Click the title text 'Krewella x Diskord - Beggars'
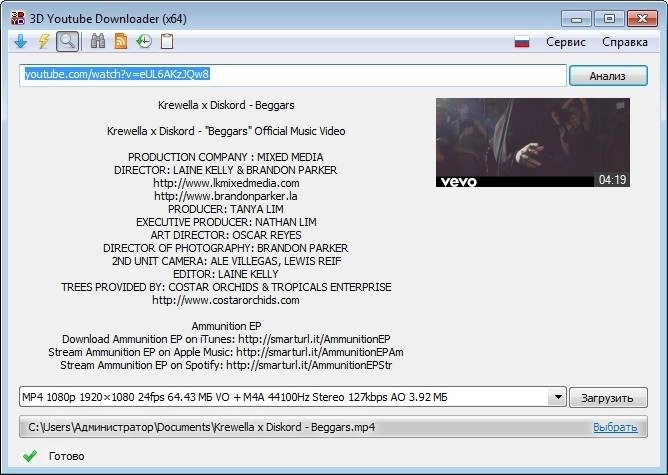Viewport: 668px width, 475px height. (x=226, y=105)
